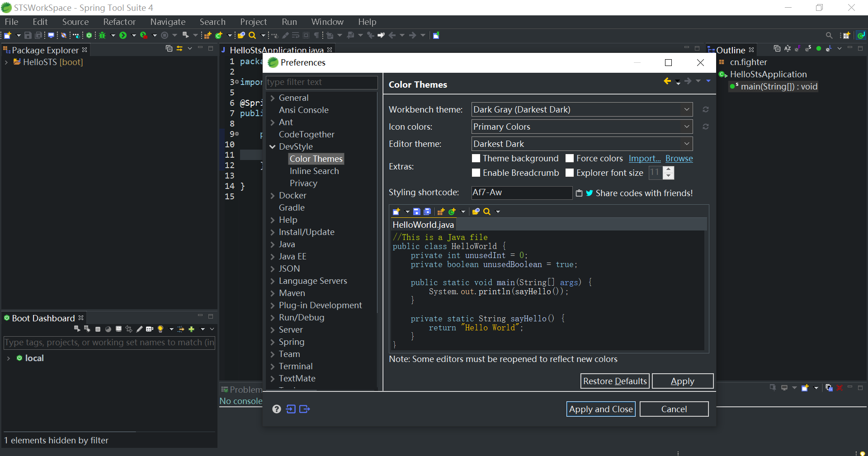Open the Refactor menu
868x456 pixels.
pyautogui.click(x=119, y=22)
